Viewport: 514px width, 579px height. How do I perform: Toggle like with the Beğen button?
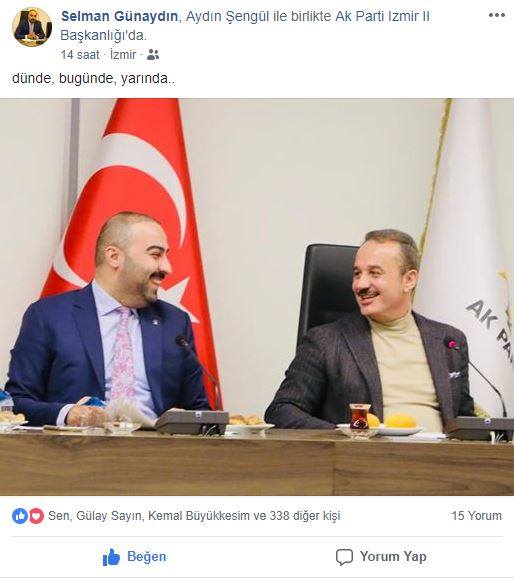pos(134,557)
